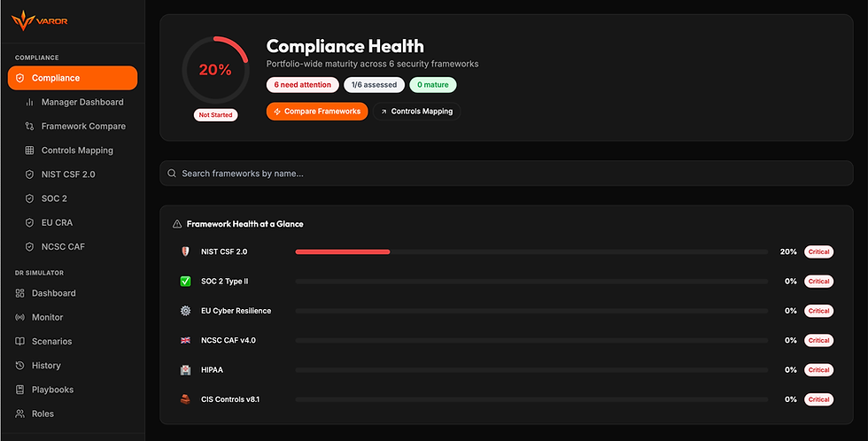Select the HIPAA framework name

pyautogui.click(x=212, y=369)
